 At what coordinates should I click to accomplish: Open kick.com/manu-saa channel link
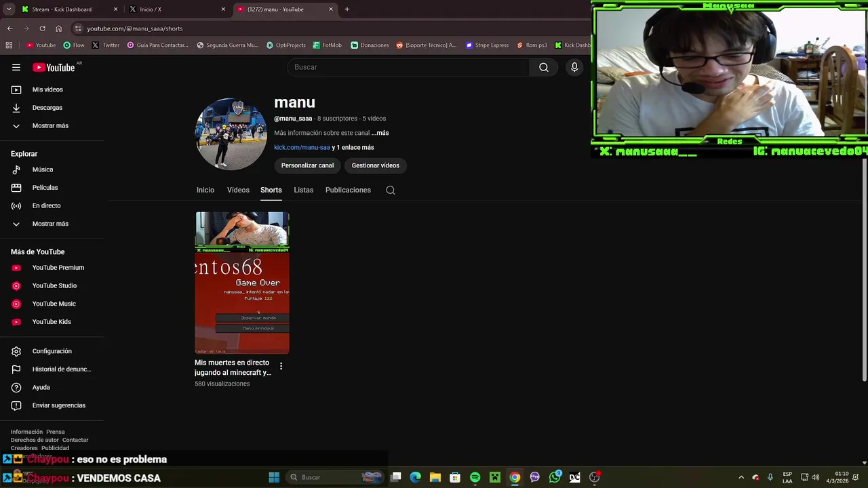pos(302,147)
